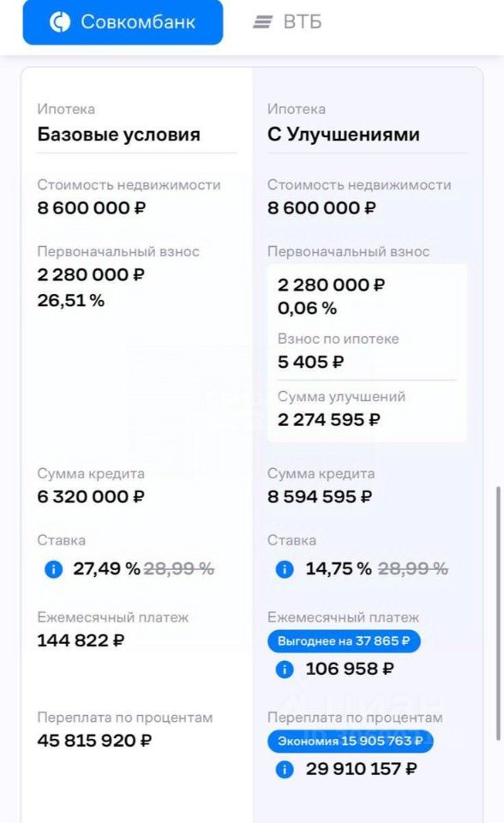The width and height of the screenshot is (504, 823).
Task: Select the Базовые условия heading
Action: click(118, 135)
